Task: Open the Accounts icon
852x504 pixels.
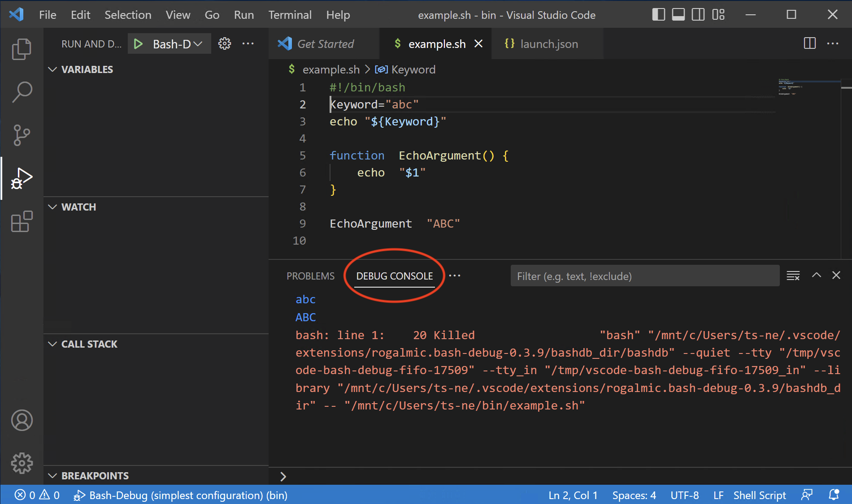Action: click(x=21, y=420)
